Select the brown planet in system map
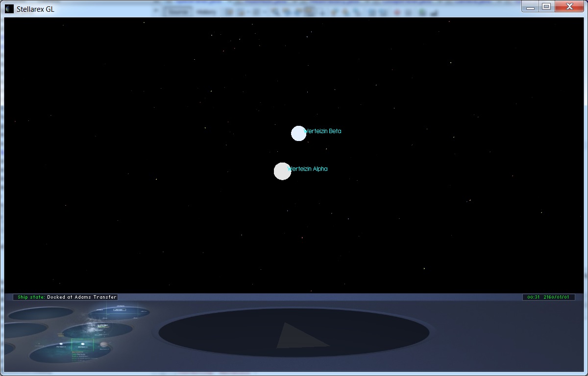The width and height of the screenshot is (588, 376). click(103, 345)
